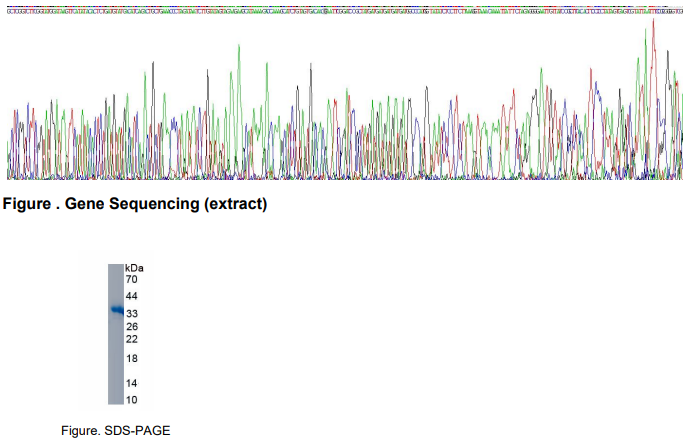Click the 10 kDa marker label

click(x=131, y=400)
